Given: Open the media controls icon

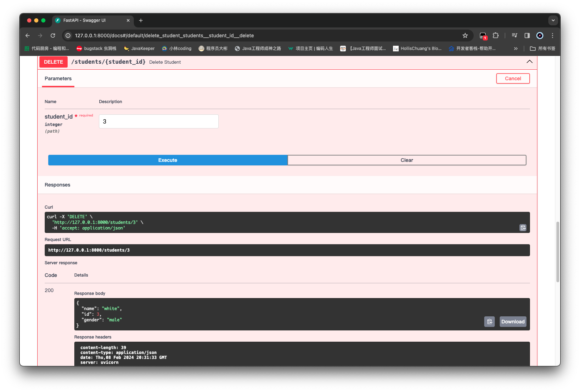Looking at the screenshot, I should pos(514,36).
